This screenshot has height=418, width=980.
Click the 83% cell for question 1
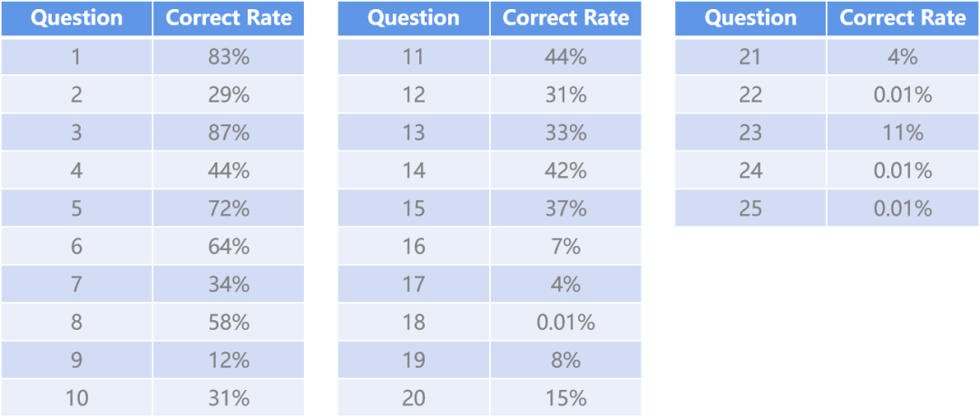[229, 57]
